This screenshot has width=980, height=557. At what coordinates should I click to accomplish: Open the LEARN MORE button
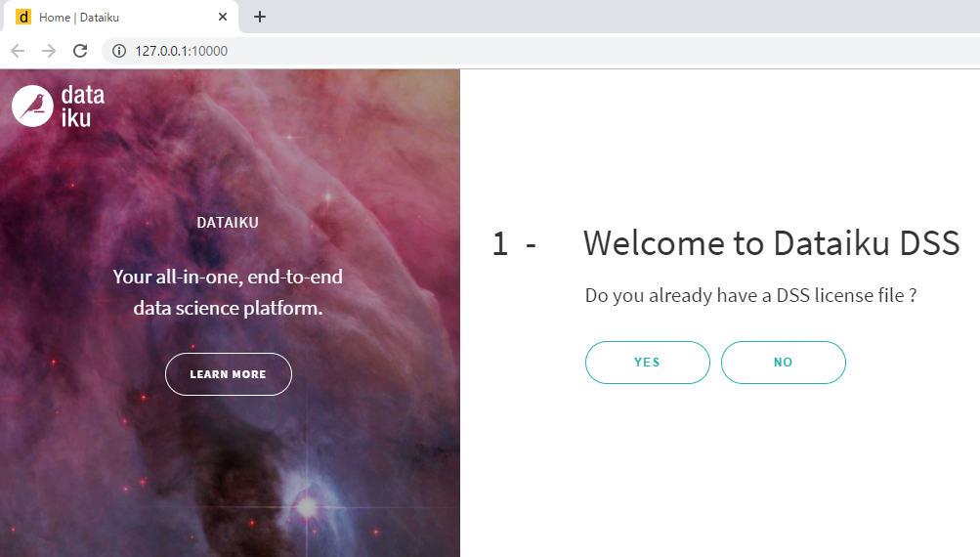(x=228, y=374)
